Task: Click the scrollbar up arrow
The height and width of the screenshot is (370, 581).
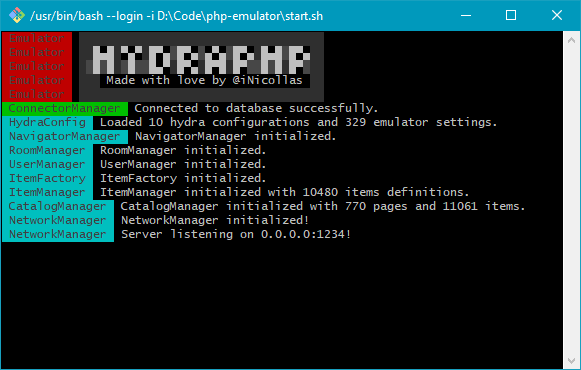Action: (x=571, y=40)
